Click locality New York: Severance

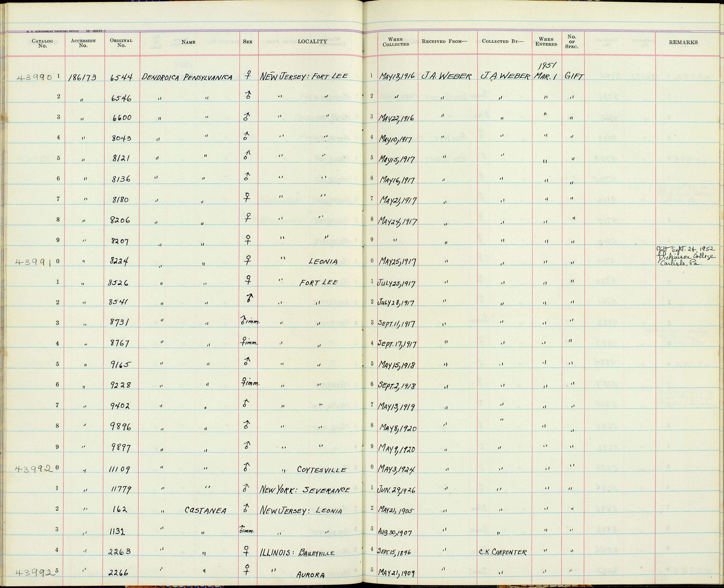tap(305, 490)
